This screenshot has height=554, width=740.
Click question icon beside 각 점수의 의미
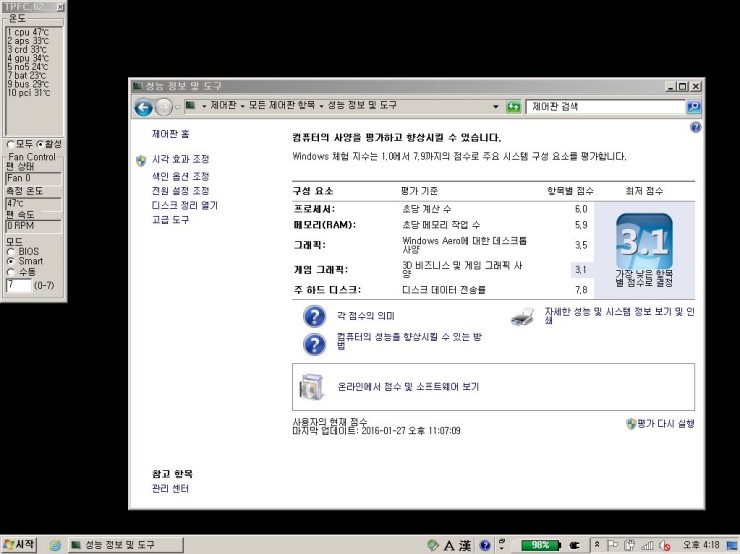pos(314,316)
